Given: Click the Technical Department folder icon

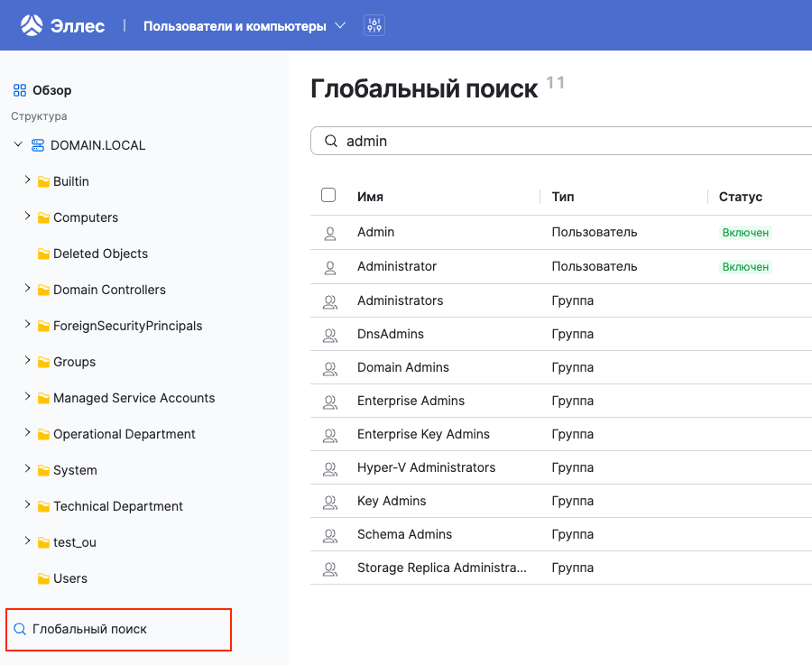Looking at the screenshot, I should coord(43,506).
